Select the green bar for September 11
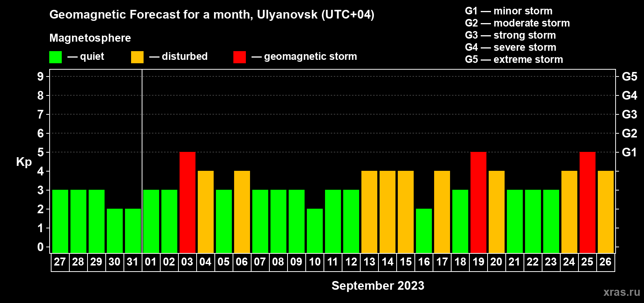Image resolution: width=644 pixels, height=303 pixels. point(333,222)
